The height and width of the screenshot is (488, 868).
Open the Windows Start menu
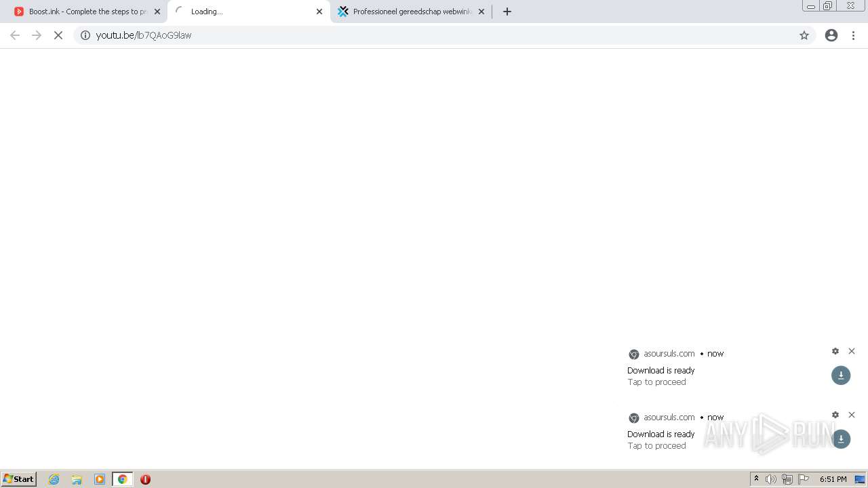pyautogui.click(x=19, y=479)
